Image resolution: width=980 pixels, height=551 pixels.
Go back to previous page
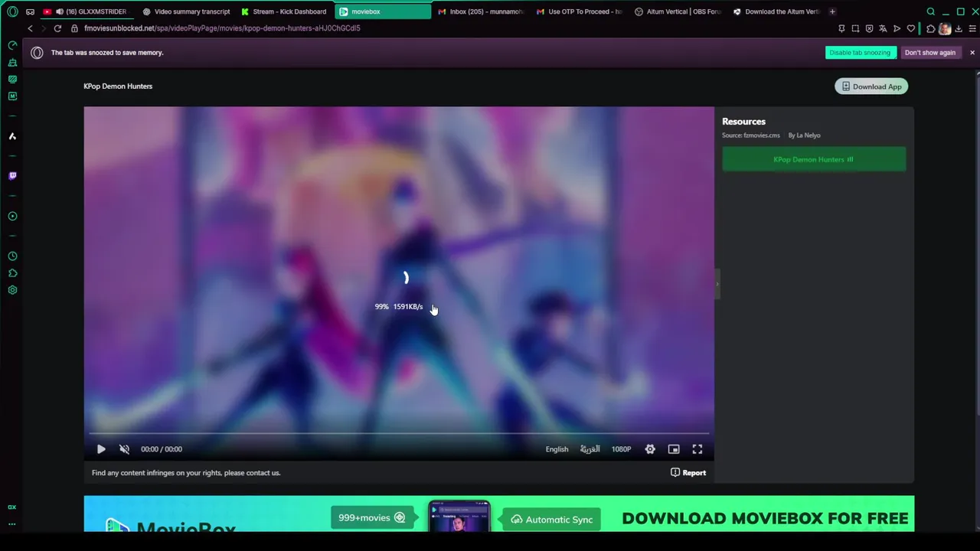point(30,28)
